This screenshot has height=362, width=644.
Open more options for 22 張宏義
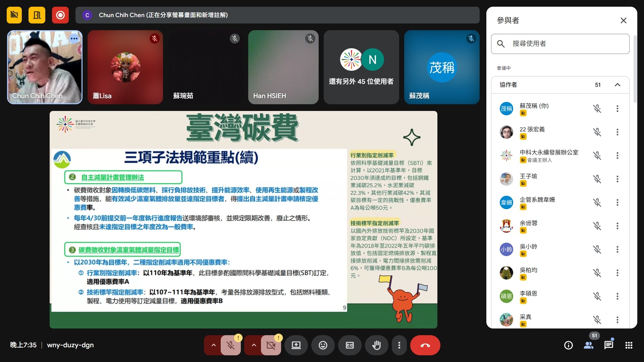pos(617,132)
